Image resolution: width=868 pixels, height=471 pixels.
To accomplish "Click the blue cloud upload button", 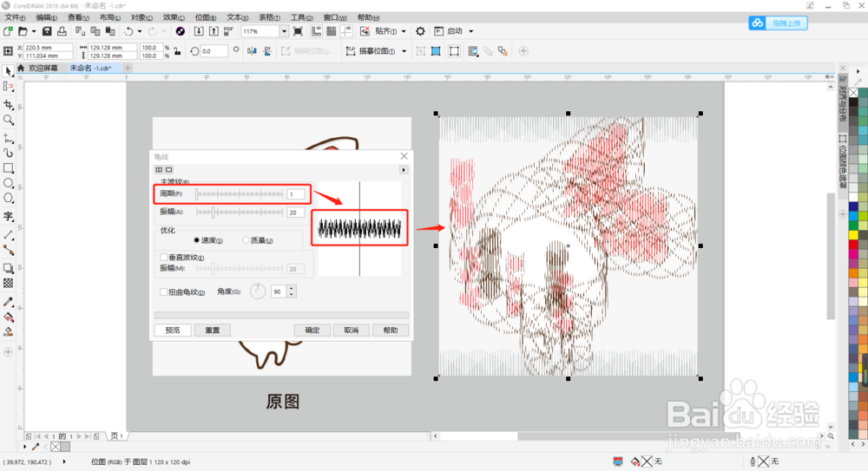I will [779, 23].
